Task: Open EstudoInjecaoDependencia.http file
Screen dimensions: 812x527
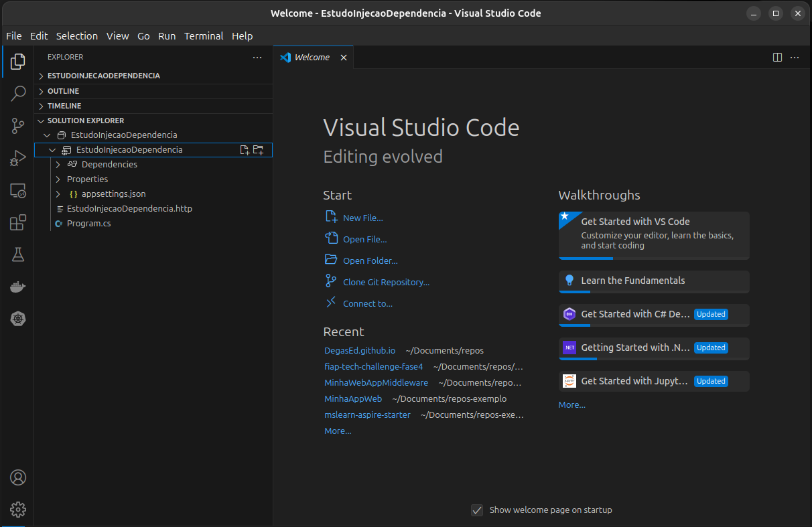Action: tap(129, 209)
